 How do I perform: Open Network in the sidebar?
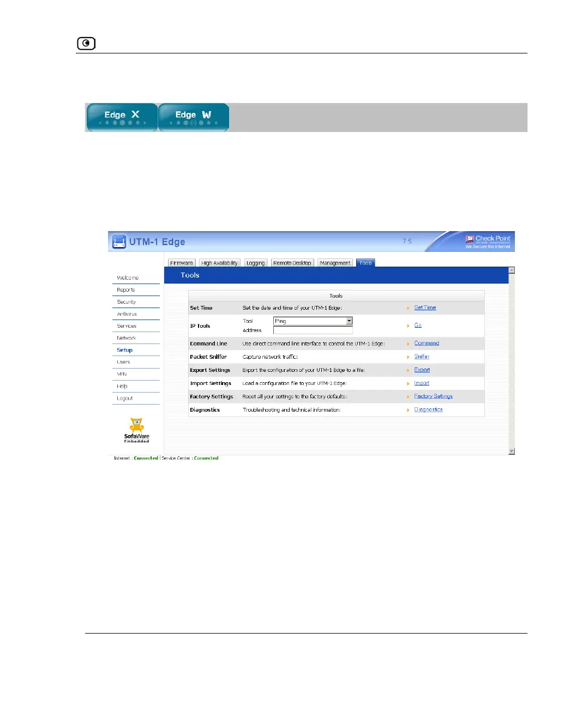coord(127,338)
